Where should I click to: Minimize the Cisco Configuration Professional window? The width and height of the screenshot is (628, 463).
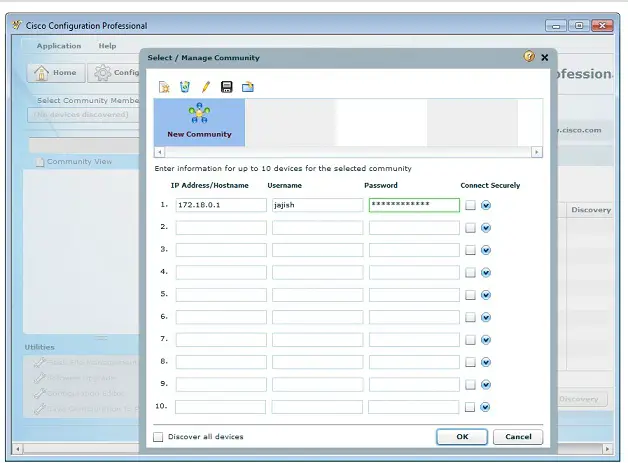[x=556, y=26]
